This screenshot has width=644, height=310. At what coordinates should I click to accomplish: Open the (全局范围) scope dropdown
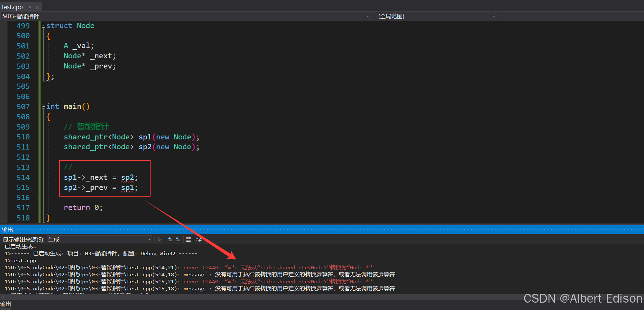434,16
